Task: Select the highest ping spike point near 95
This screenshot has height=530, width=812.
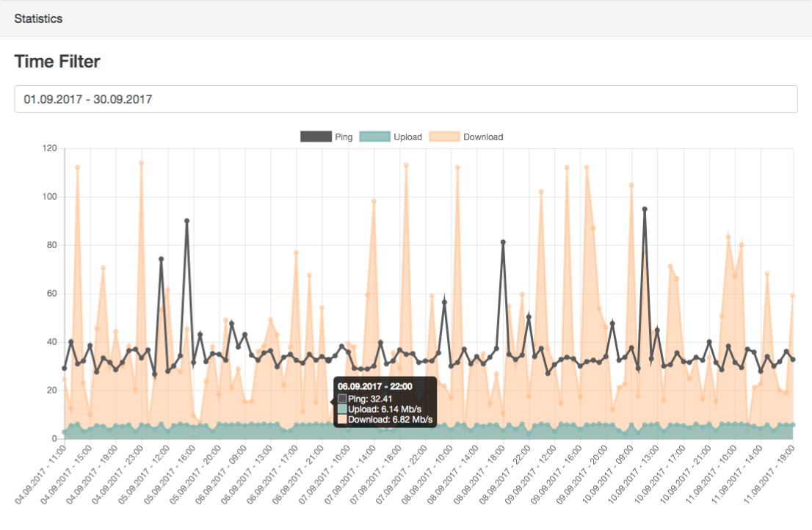Action: 645,210
